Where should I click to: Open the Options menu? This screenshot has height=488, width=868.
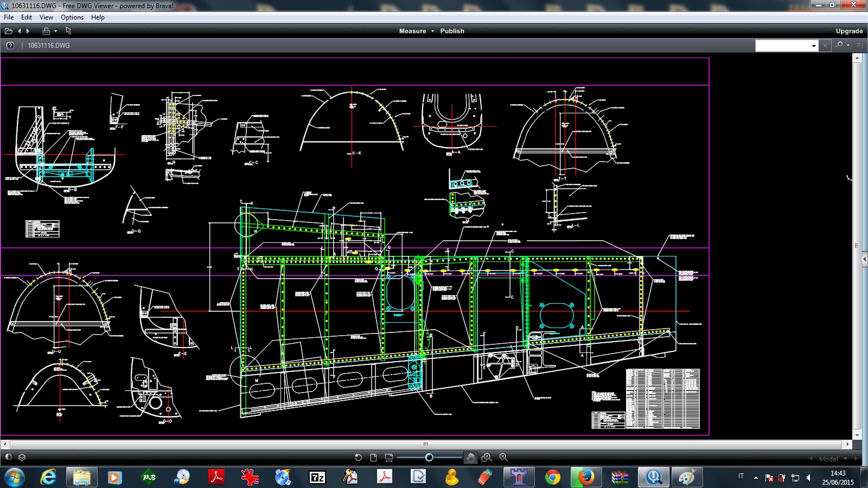coord(72,17)
